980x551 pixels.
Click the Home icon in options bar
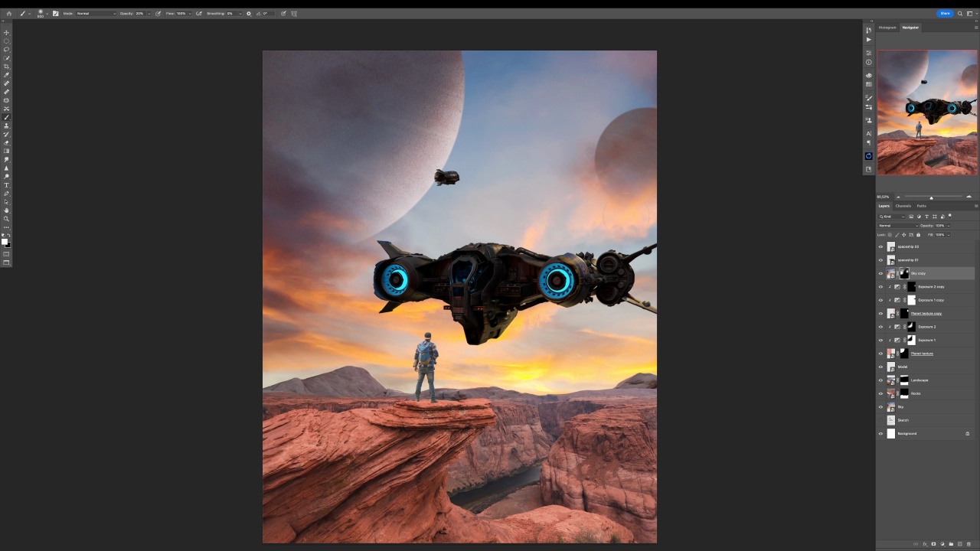(9, 13)
